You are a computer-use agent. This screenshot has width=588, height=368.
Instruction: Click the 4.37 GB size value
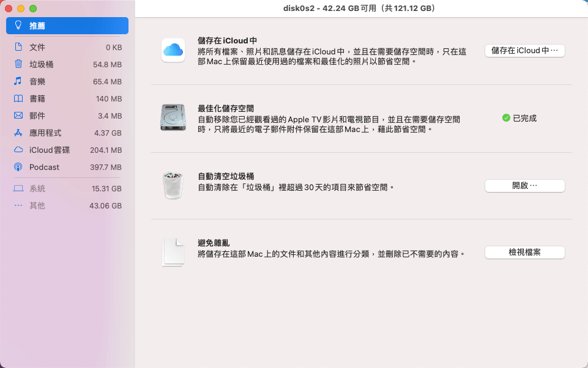point(108,133)
